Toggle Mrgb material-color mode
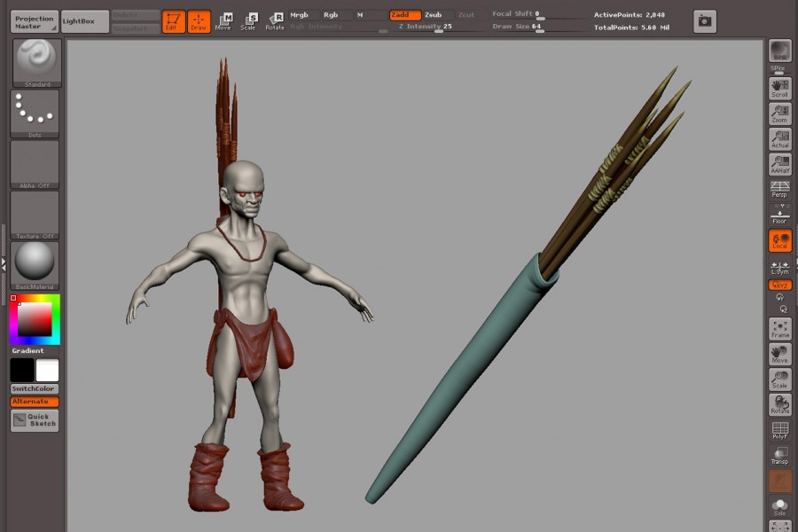This screenshot has height=532, width=798. pos(301,15)
